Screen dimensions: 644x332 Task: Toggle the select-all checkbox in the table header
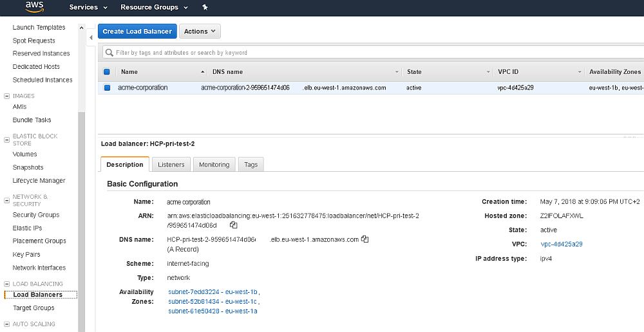[x=107, y=72]
